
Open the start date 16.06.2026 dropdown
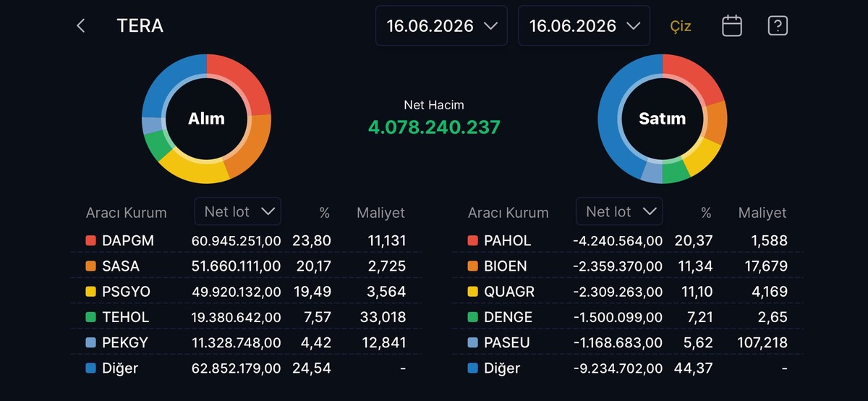tap(441, 26)
